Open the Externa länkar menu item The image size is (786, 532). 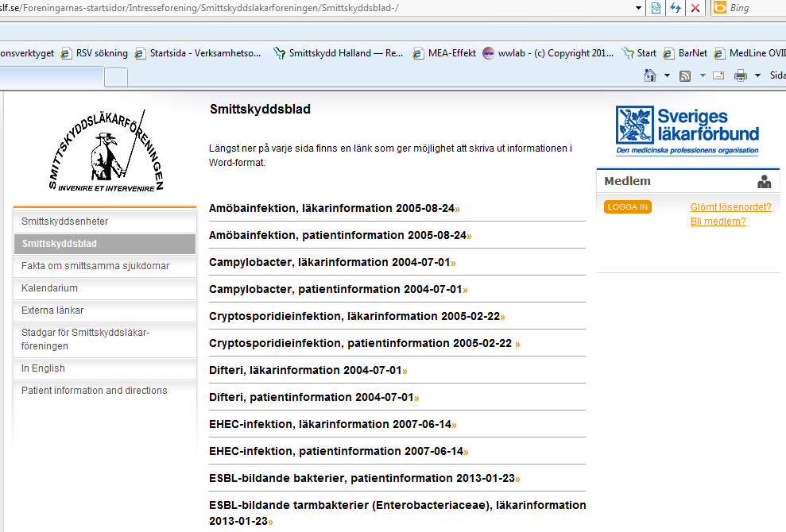[105, 310]
